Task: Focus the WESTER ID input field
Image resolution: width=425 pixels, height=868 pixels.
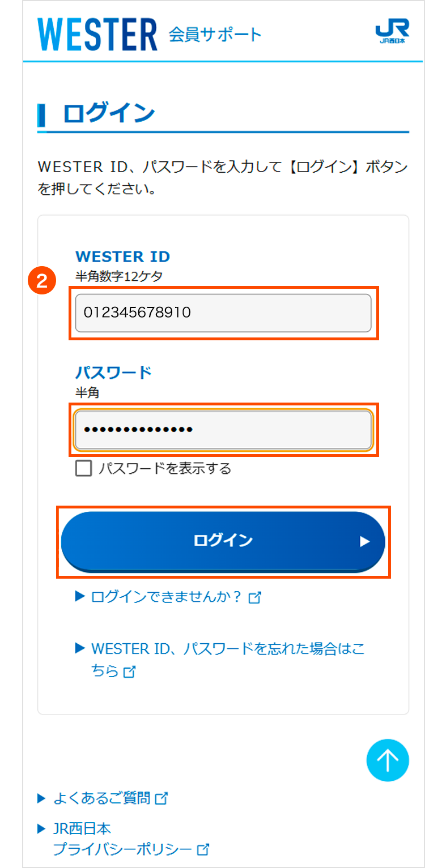Action: pos(223,313)
